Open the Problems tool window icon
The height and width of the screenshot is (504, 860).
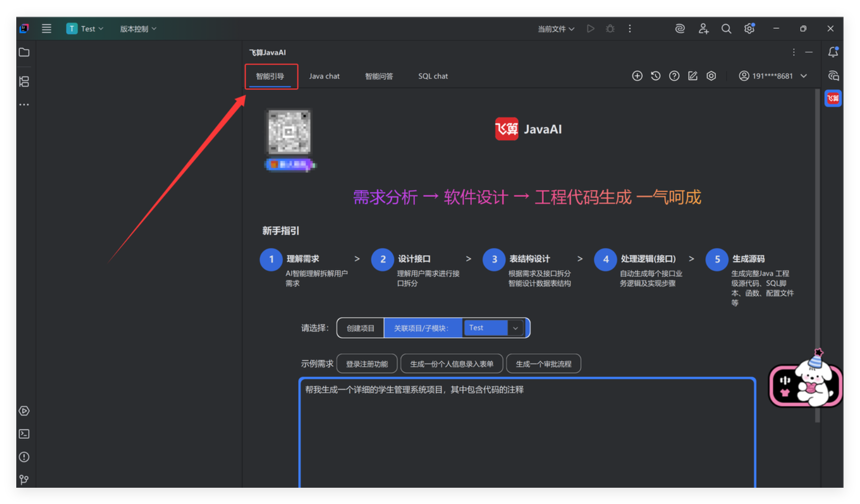24,457
